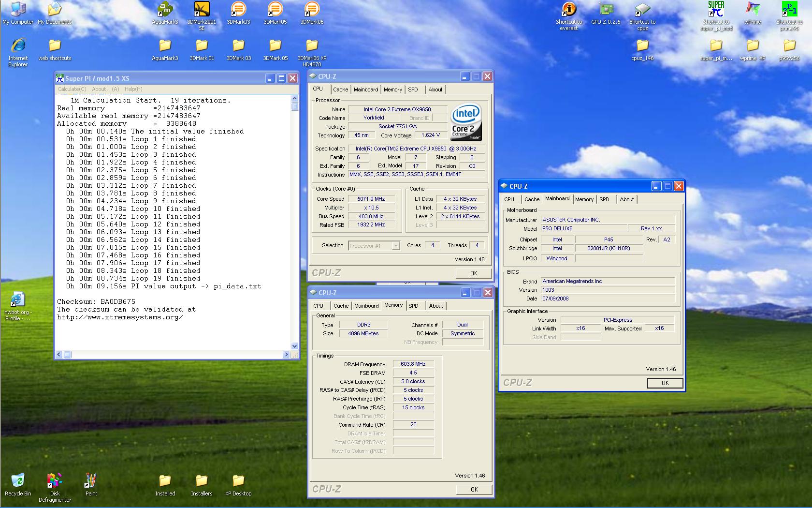Click Super PI vertical scrollbar down arrow
Image resolution: width=812 pixels, height=508 pixels.
click(x=295, y=346)
